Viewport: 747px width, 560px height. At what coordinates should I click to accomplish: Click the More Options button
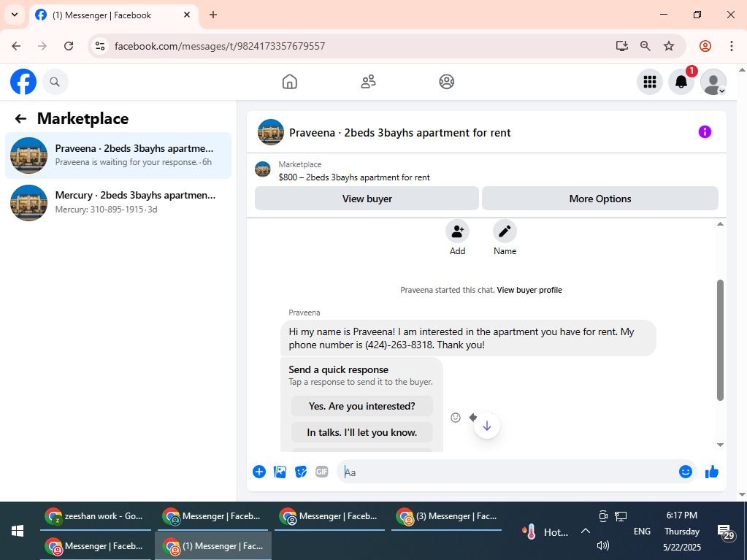click(x=599, y=199)
